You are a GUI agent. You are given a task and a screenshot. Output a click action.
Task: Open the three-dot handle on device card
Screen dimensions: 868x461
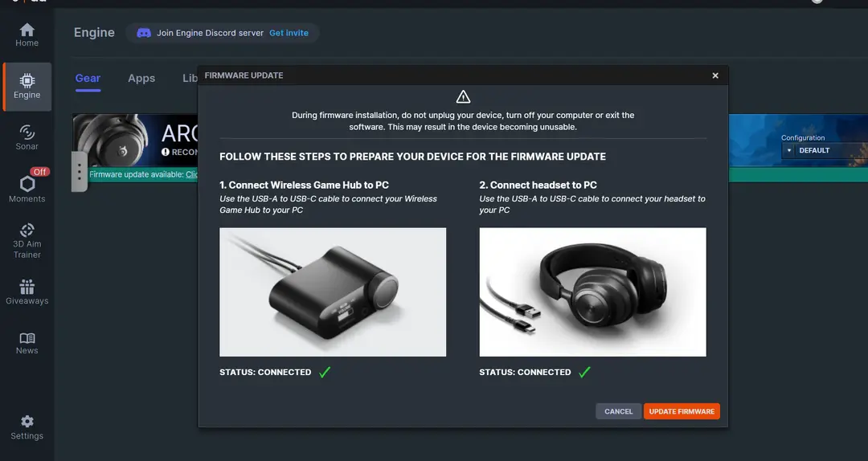(79, 172)
